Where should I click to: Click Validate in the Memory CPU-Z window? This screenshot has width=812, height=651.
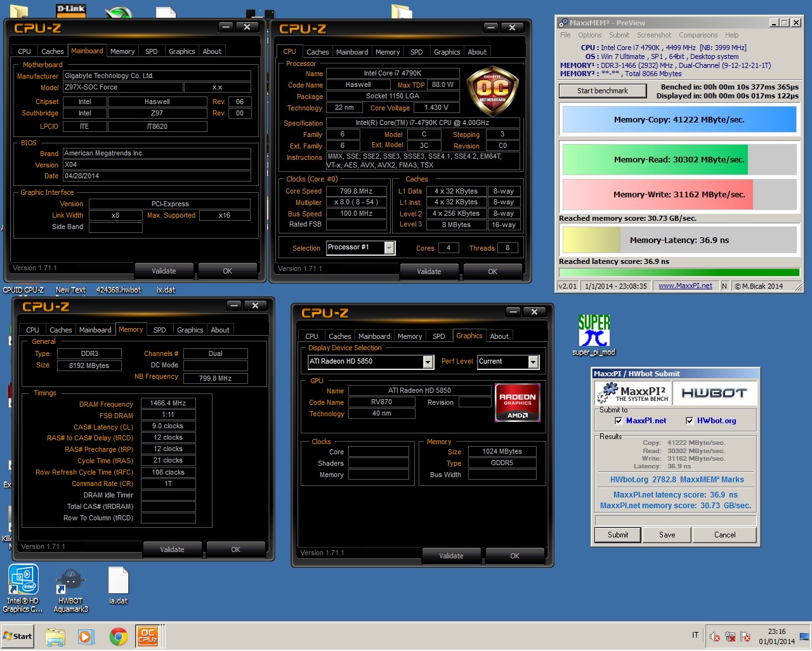click(x=172, y=549)
